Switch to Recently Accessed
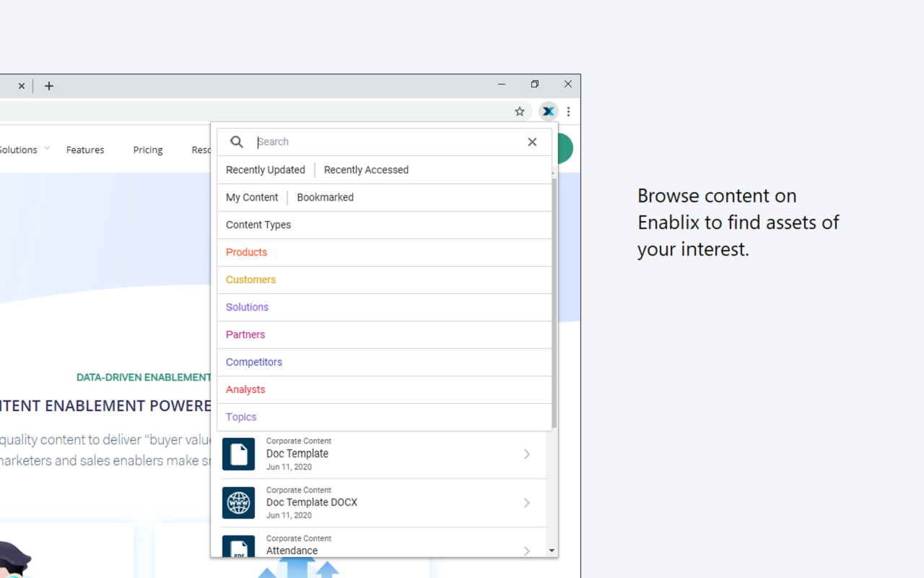This screenshot has height=578, width=924. point(366,170)
